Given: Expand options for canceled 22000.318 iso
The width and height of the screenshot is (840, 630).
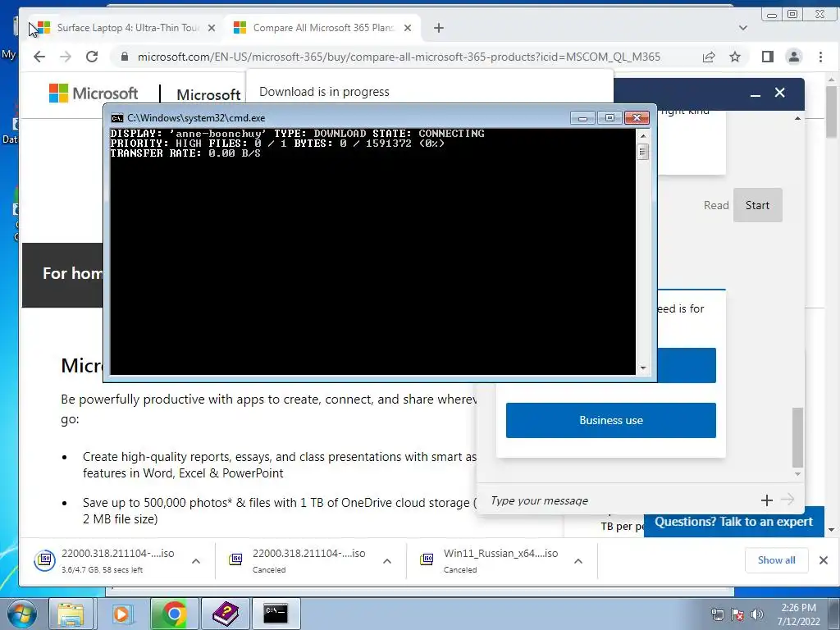Looking at the screenshot, I should 387,561.
